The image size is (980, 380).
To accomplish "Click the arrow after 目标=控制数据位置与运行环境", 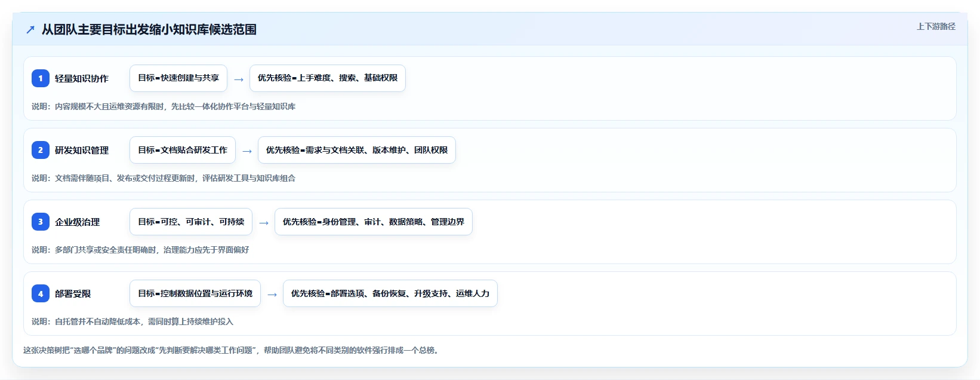I will pyautogui.click(x=272, y=294).
